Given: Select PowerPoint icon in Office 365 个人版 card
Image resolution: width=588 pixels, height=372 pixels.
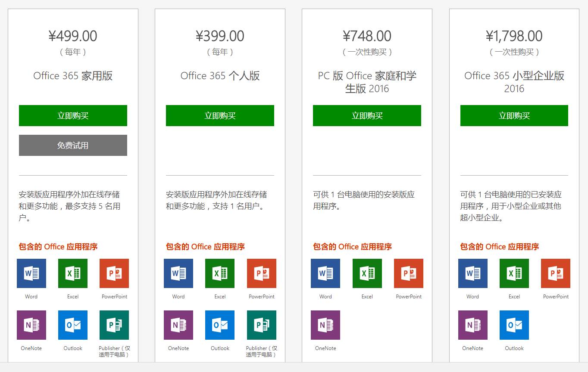Looking at the screenshot, I should (x=262, y=273).
